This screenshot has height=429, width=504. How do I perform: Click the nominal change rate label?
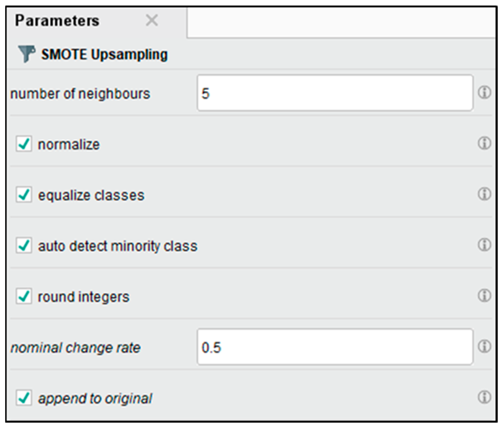click(76, 348)
